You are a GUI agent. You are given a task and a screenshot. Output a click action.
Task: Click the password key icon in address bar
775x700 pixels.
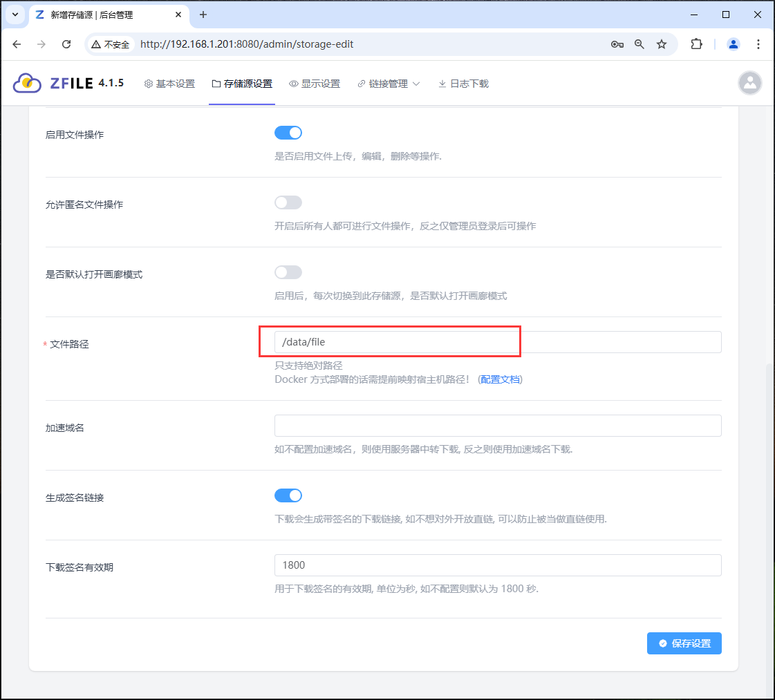click(x=617, y=44)
